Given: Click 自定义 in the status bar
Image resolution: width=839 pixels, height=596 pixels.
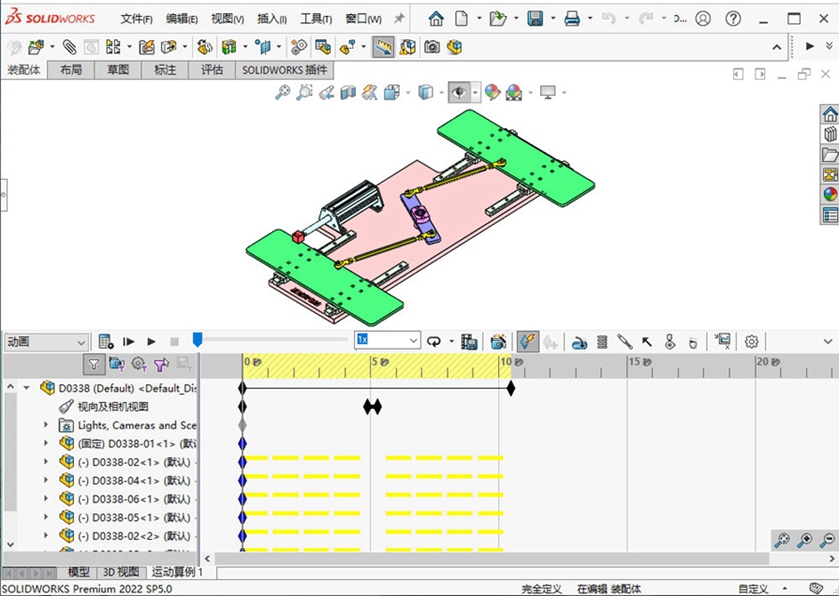Looking at the screenshot, I should click(x=753, y=589).
